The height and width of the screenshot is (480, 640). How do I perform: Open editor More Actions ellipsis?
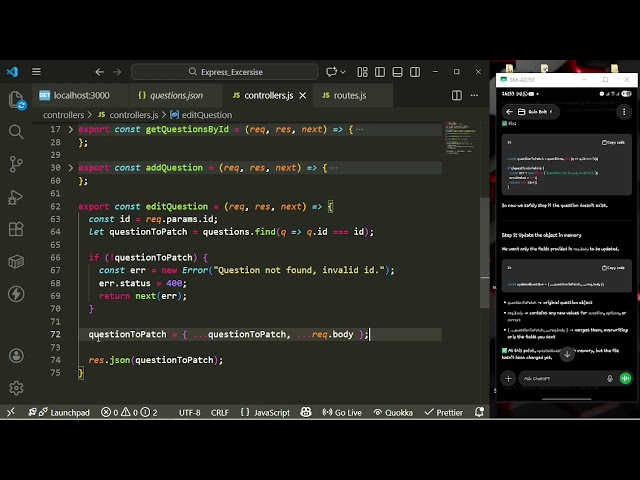(x=474, y=96)
